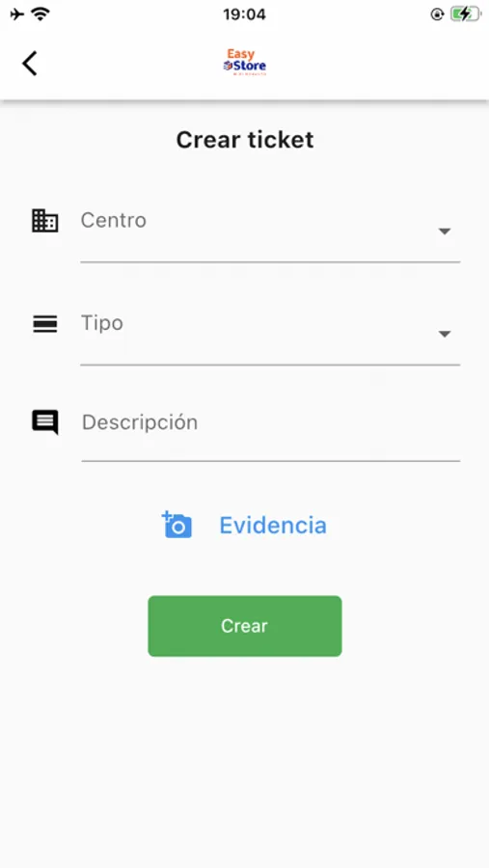Tap the Wi-Fi status icon
This screenshot has width=489, height=868.
coord(41,14)
